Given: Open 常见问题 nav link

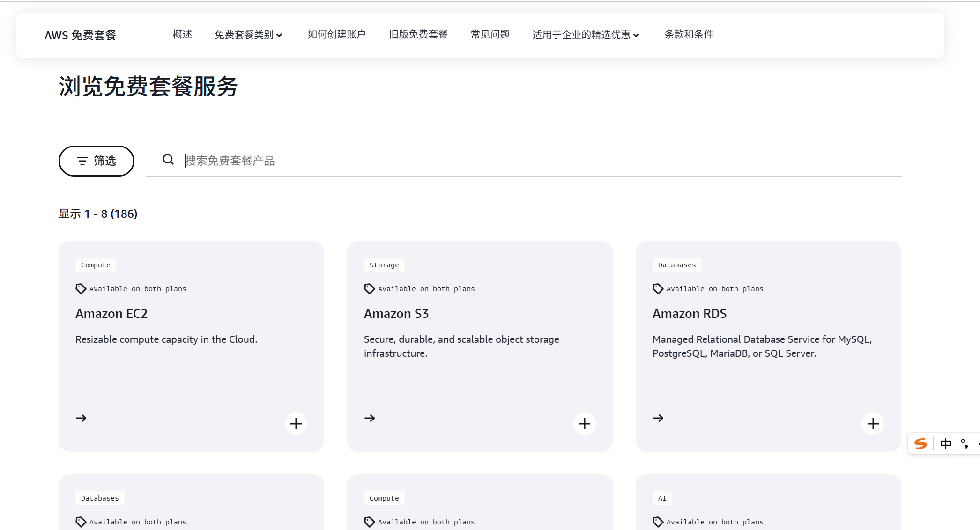Looking at the screenshot, I should pos(490,35).
